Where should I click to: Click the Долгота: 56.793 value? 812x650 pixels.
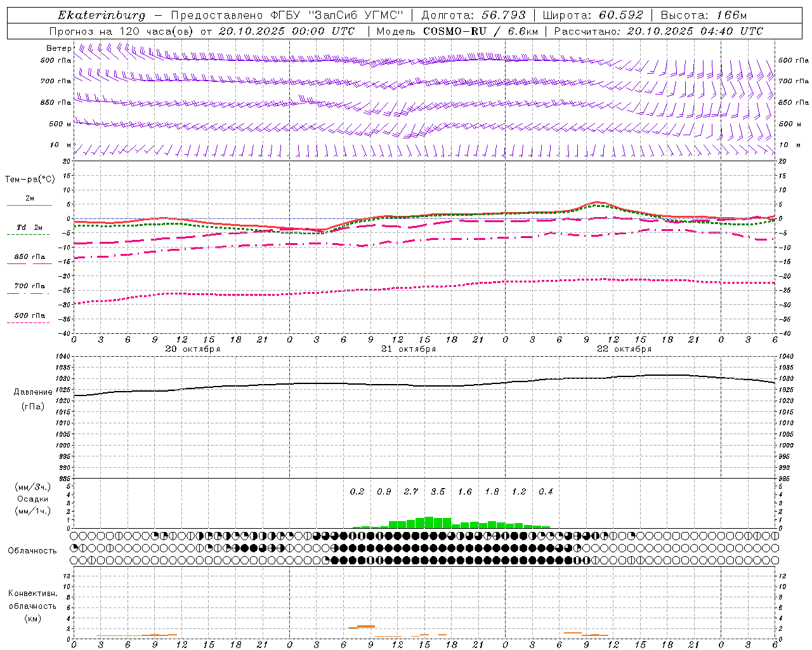click(x=473, y=15)
